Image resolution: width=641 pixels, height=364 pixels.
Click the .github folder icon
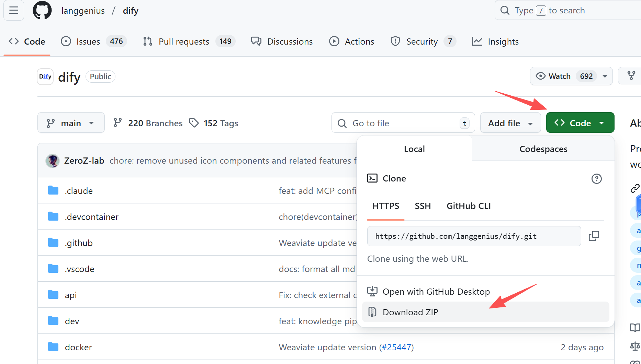[53, 243]
